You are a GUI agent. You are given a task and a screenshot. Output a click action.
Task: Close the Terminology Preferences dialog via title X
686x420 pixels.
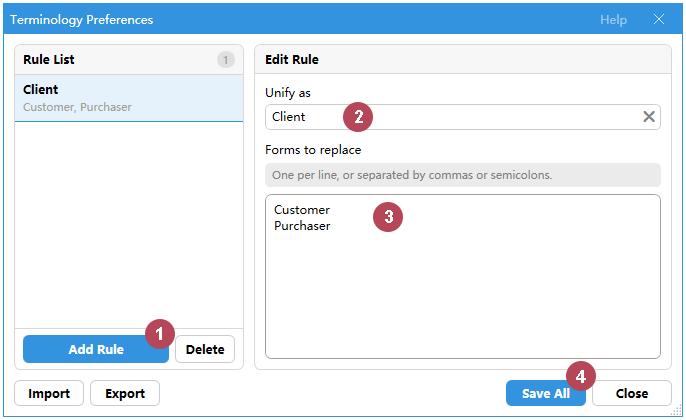pyautogui.click(x=658, y=19)
